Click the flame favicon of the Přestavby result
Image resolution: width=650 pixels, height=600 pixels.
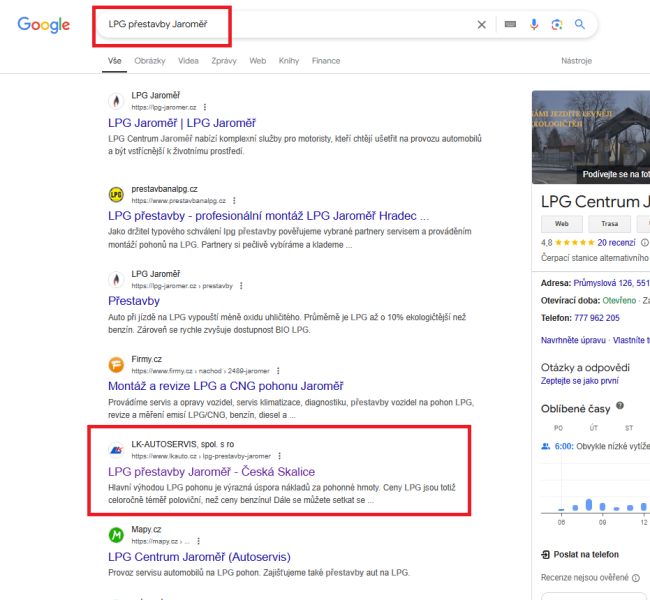click(x=116, y=279)
